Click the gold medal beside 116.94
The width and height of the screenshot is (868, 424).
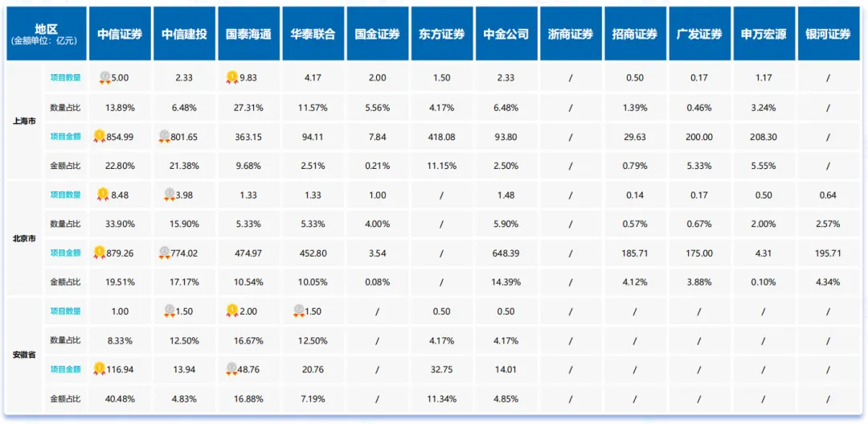click(99, 367)
